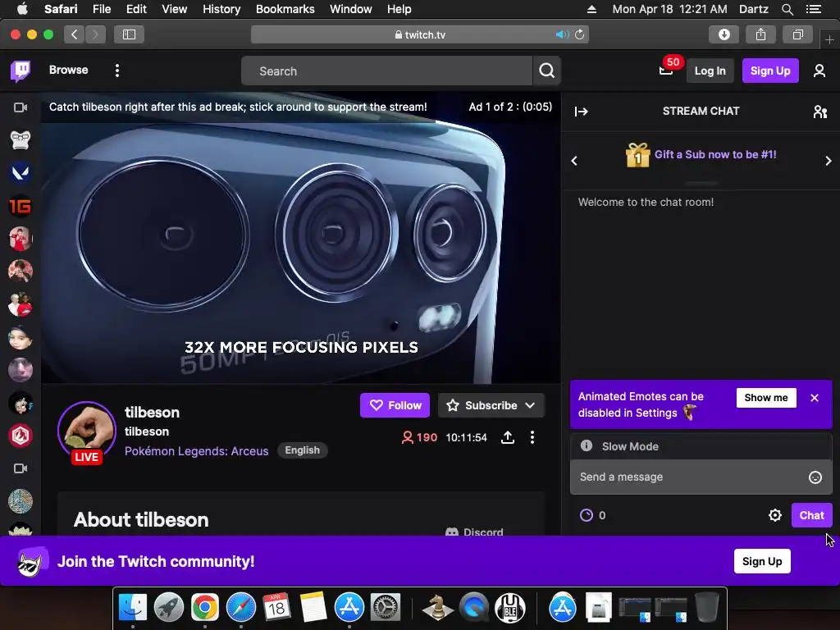Click the search magnifier button
Image resolution: width=840 pixels, height=630 pixels.
(546, 71)
